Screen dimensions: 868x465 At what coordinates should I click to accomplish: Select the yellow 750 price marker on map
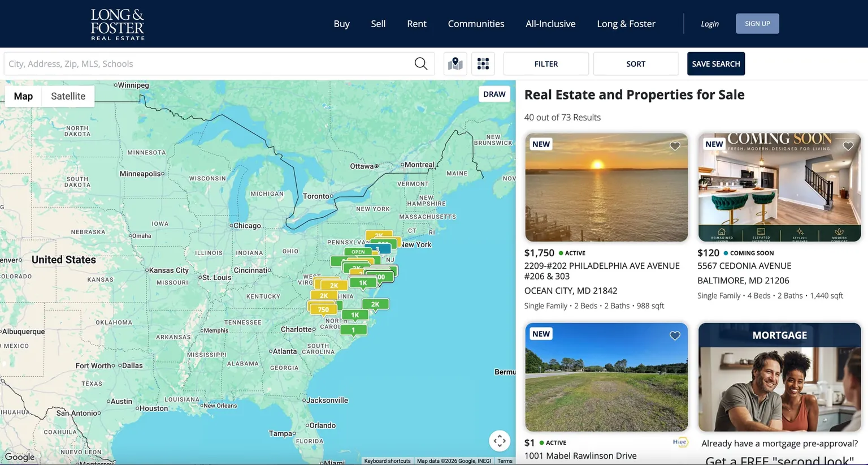323,309
